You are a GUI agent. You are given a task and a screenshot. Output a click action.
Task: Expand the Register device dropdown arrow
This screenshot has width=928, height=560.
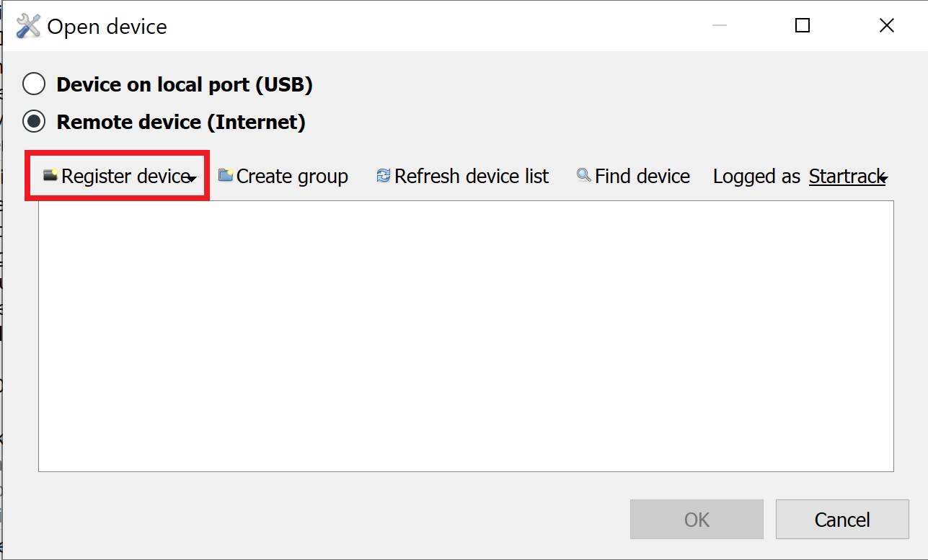[x=192, y=179]
